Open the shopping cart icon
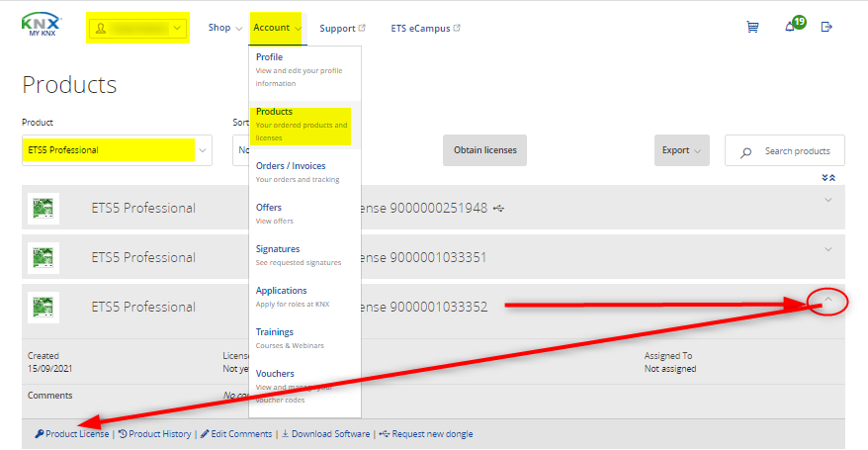 tap(752, 27)
